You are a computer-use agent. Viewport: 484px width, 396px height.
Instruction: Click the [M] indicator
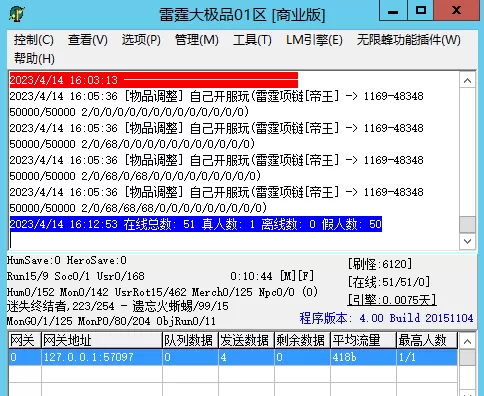click(x=287, y=276)
